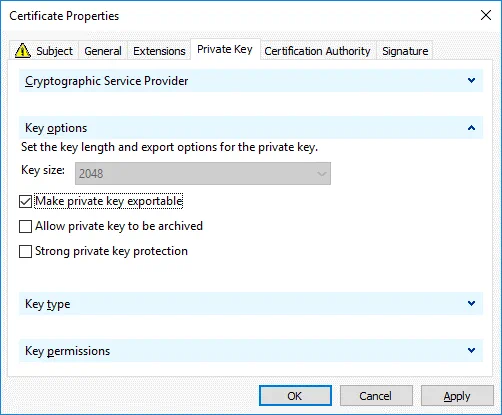Click the Cancel button
502x415 pixels.
pyautogui.click(x=376, y=396)
